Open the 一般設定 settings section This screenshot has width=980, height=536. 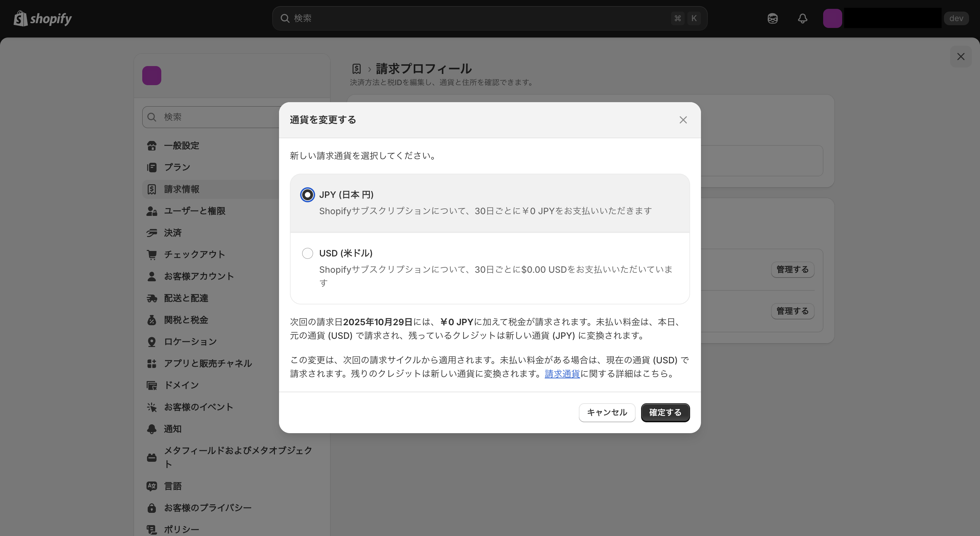[181, 145]
